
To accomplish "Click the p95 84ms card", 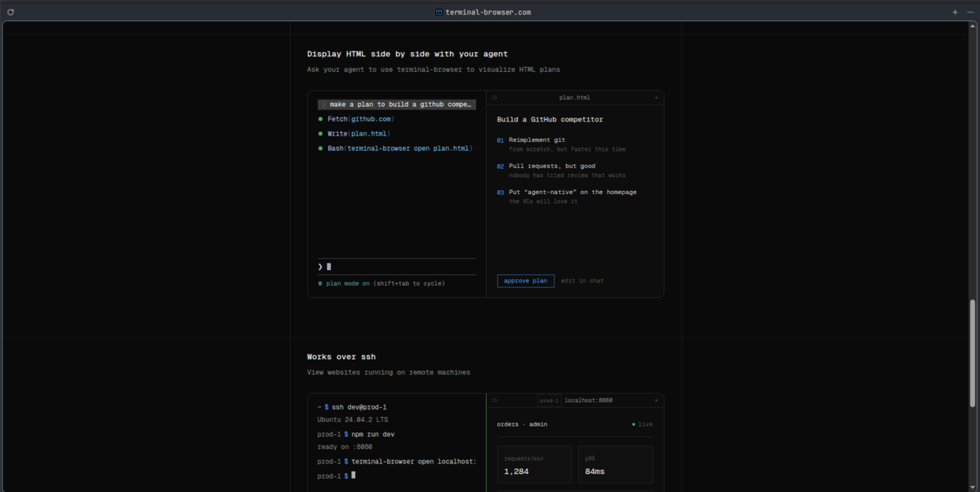I will pyautogui.click(x=615, y=465).
